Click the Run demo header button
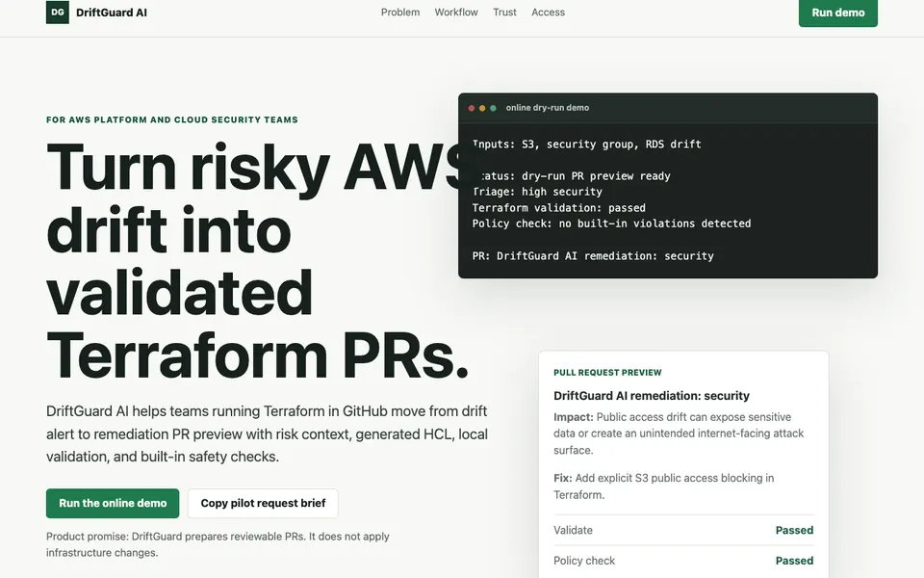924x578 pixels. pyautogui.click(x=838, y=13)
